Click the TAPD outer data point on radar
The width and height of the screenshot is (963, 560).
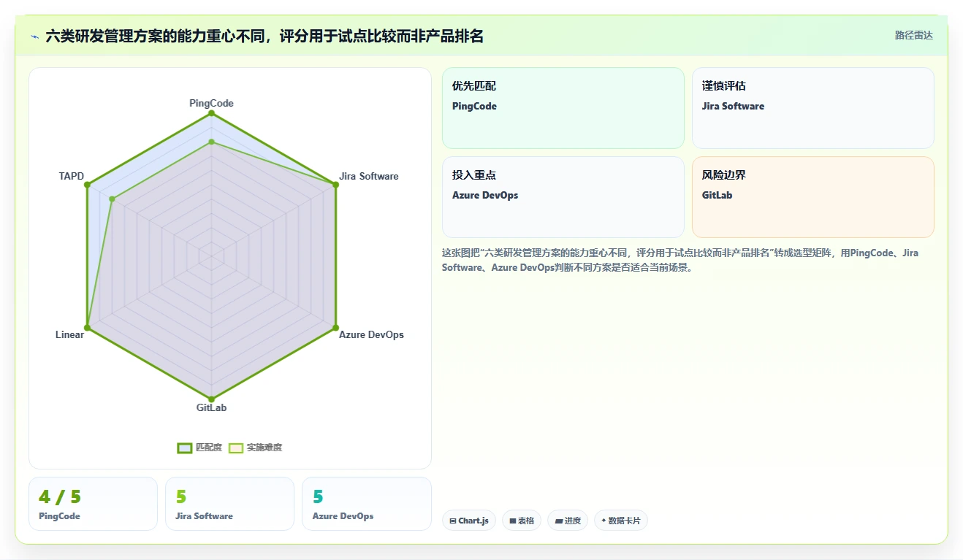[88, 185]
